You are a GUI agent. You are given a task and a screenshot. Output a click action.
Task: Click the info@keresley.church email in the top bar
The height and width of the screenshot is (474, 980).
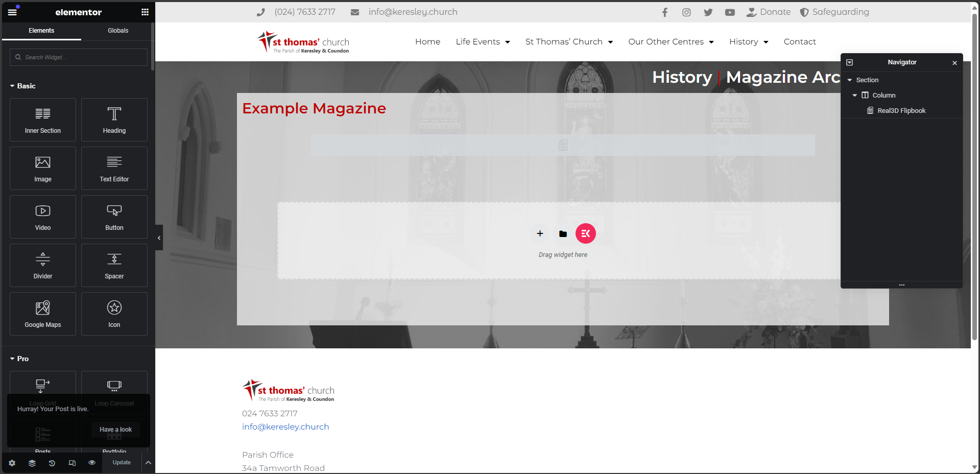pyautogui.click(x=413, y=12)
